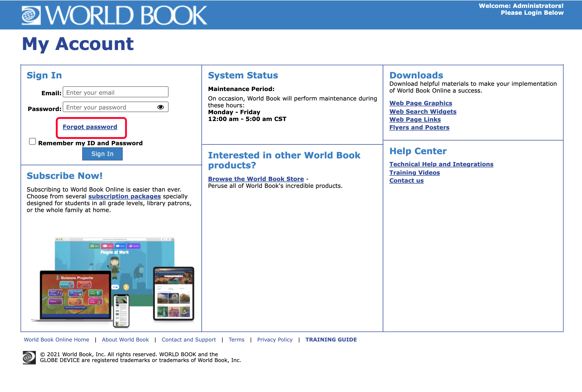The height and width of the screenshot is (392, 582).
Task: Toggle password visibility eye icon
Action: (160, 107)
